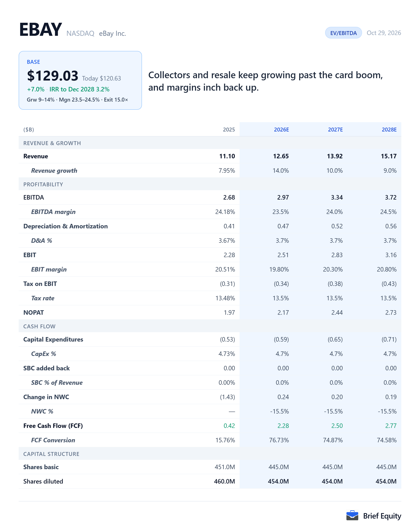This screenshot has width=420, height=531.
Task: Click the 2028E D&A value 0.56
Action: coord(391,226)
